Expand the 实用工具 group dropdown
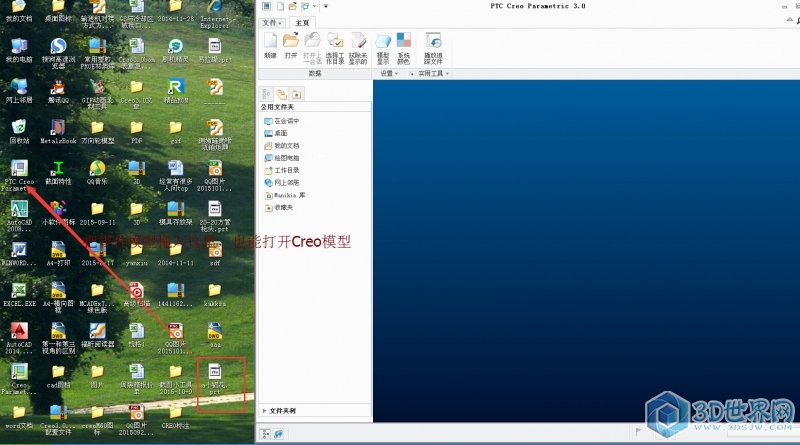This screenshot has height=445, width=800. click(x=434, y=73)
